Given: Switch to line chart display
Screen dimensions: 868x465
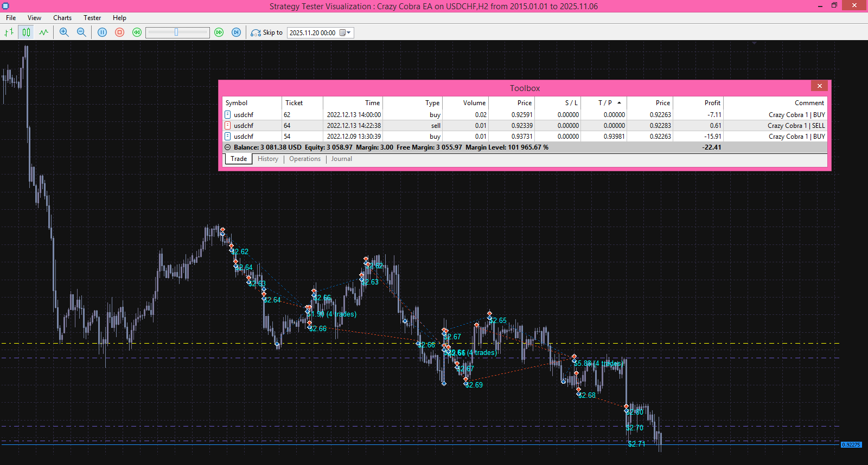Looking at the screenshot, I should tap(44, 33).
